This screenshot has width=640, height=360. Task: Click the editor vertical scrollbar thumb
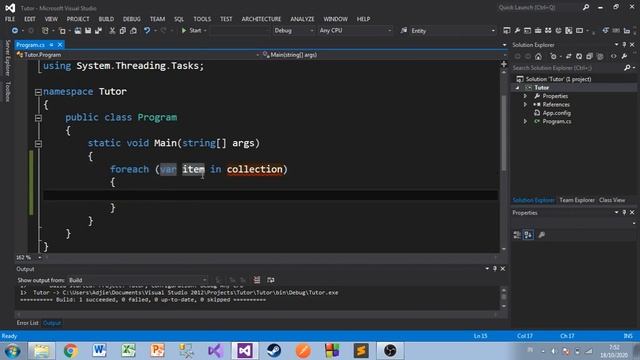pos(504,133)
